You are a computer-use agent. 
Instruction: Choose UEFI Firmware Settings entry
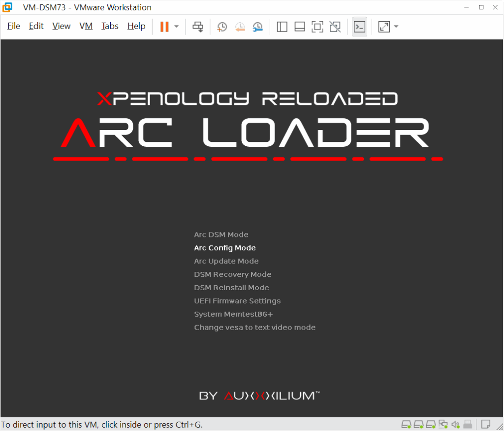pos(237,301)
